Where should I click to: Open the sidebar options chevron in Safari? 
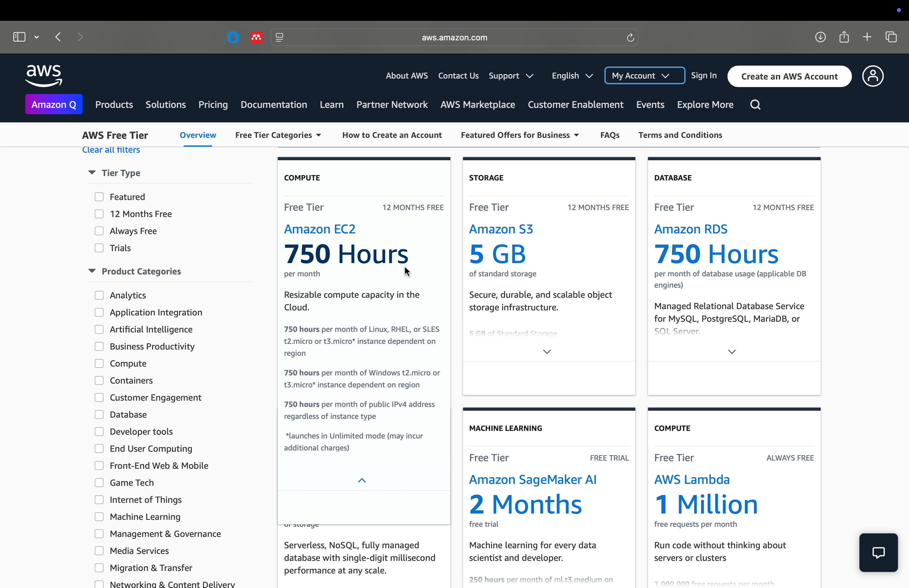click(37, 37)
